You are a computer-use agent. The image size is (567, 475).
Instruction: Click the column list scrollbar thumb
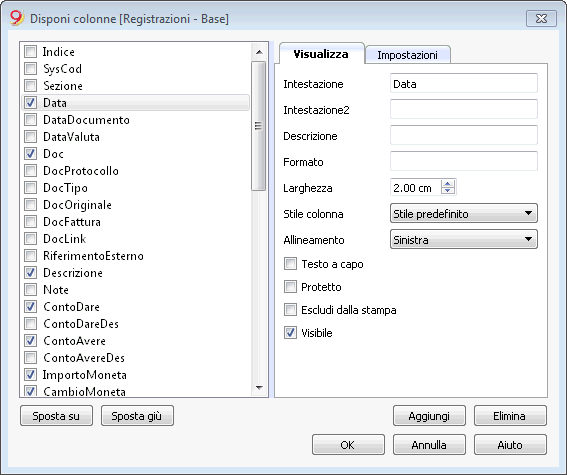pos(259,126)
